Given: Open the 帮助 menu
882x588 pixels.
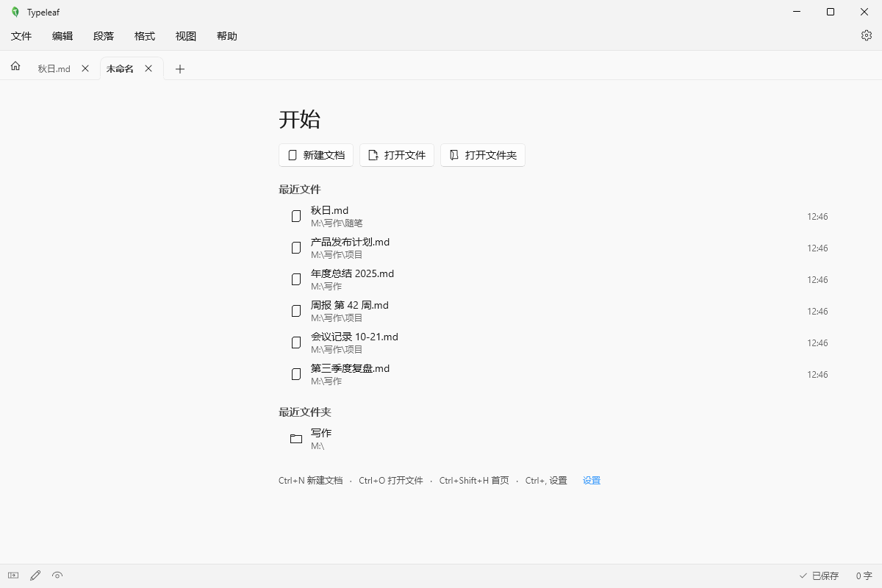Looking at the screenshot, I should (x=227, y=36).
